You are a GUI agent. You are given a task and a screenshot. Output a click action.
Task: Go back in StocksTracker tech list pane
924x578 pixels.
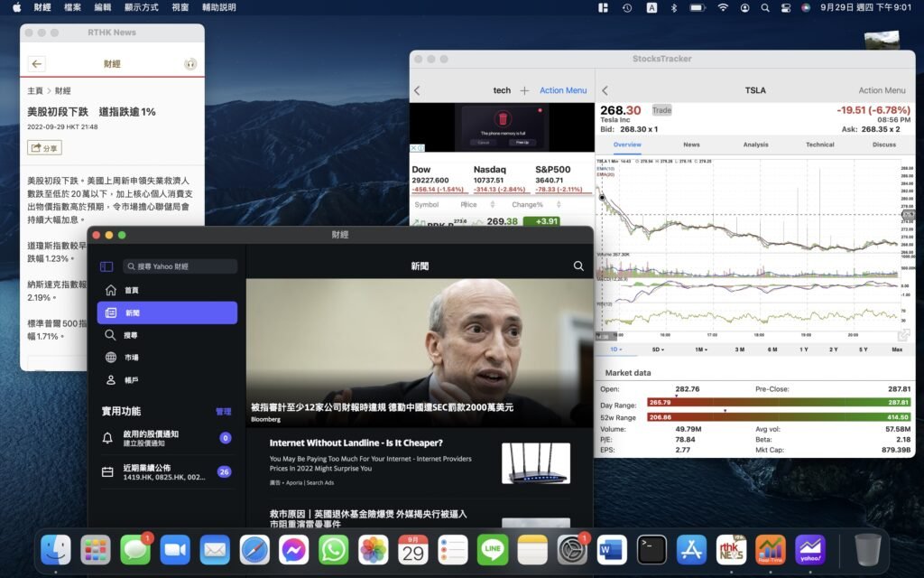[417, 90]
